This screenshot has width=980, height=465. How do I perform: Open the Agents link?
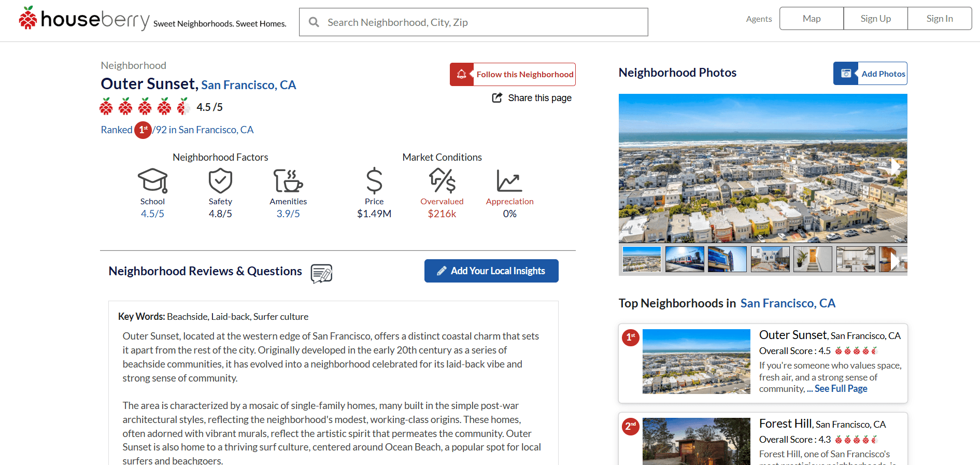pyautogui.click(x=759, y=19)
